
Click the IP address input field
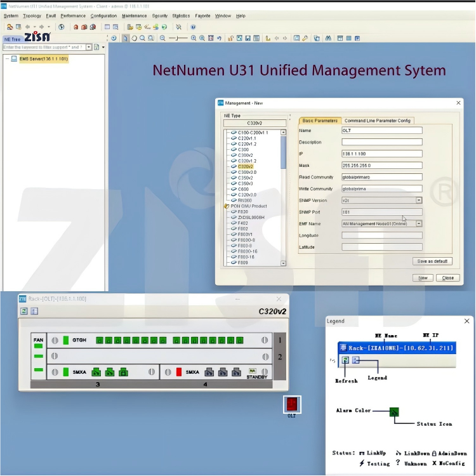point(381,154)
